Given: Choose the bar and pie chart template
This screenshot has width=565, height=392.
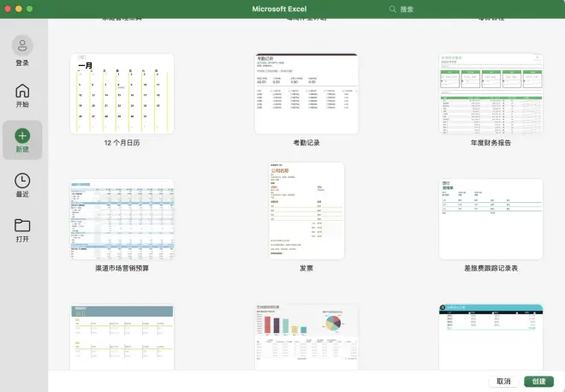Looking at the screenshot, I should pos(306,337).
